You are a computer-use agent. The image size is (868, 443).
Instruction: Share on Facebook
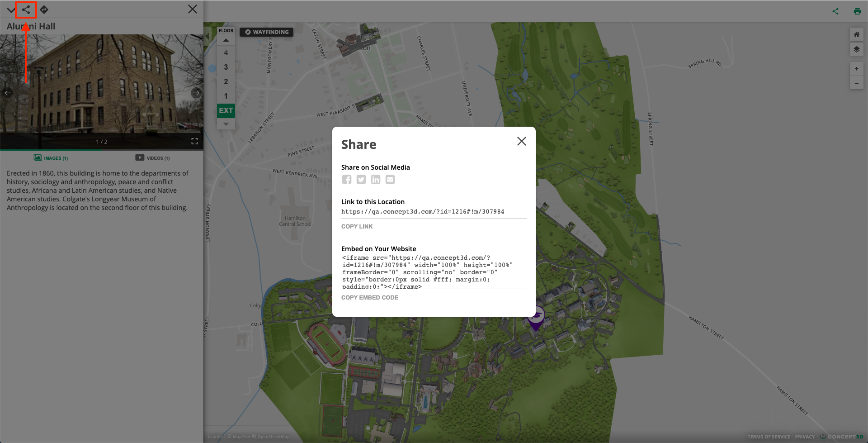[x=347, y=180]
